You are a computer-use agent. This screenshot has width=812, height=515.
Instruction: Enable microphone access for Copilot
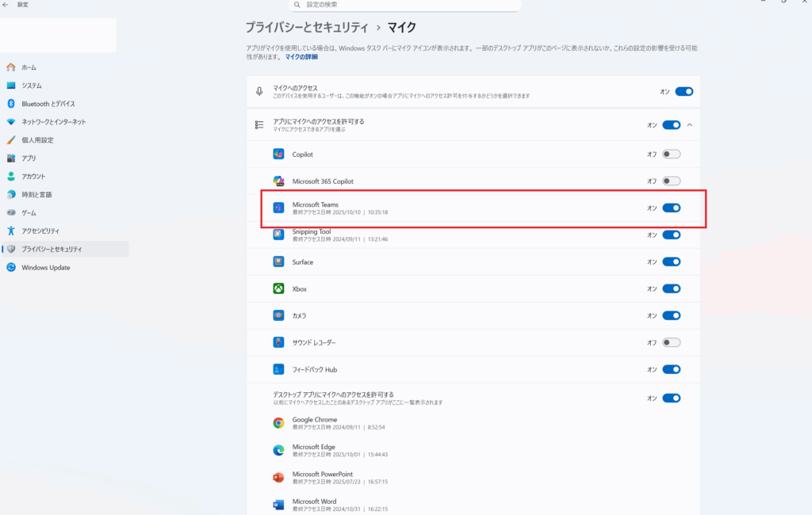[x=671, y=154]
